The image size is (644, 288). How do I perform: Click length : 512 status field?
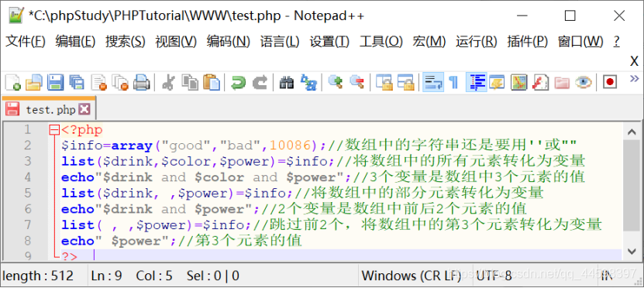(38, 276)
